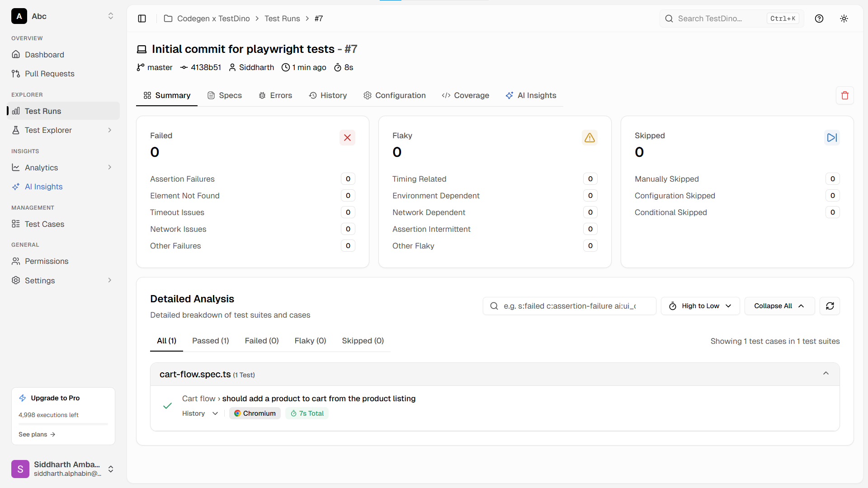
Task: Expand the History dropdown for the test case
Action: (x=200, y=413)
